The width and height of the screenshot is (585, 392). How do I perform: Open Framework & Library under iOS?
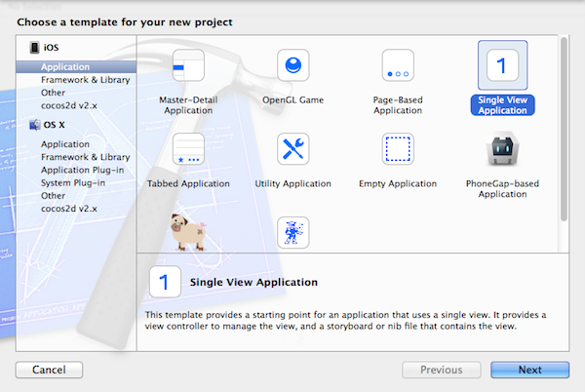(x=85, y=80)
